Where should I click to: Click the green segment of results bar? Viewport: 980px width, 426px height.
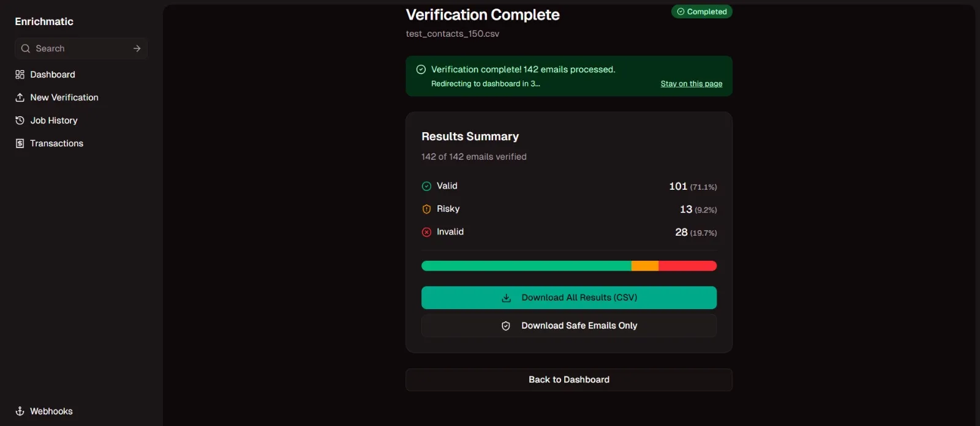click(526, 266)
